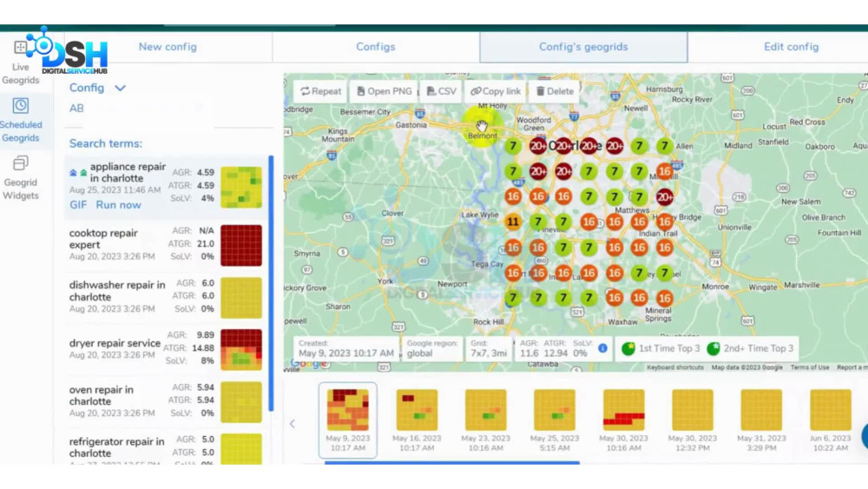
Task: Switch to the New config tab
Action: (168, 47)
